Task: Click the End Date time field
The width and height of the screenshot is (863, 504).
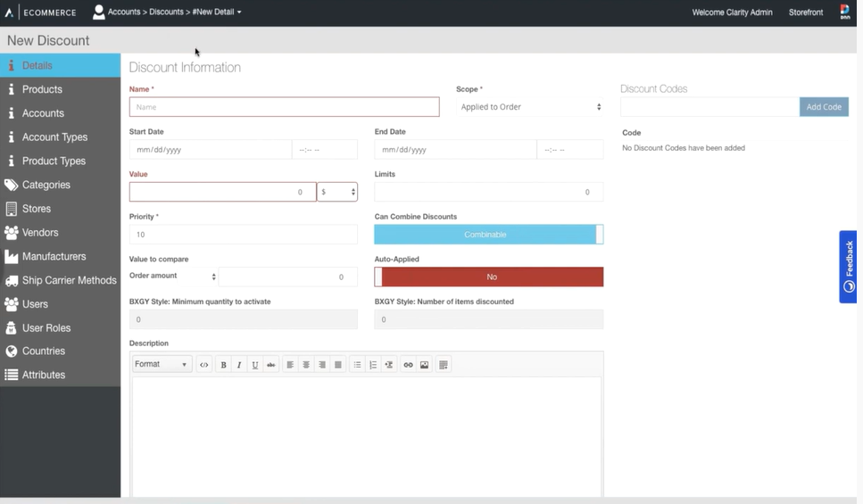Action: tap(570, 150)
